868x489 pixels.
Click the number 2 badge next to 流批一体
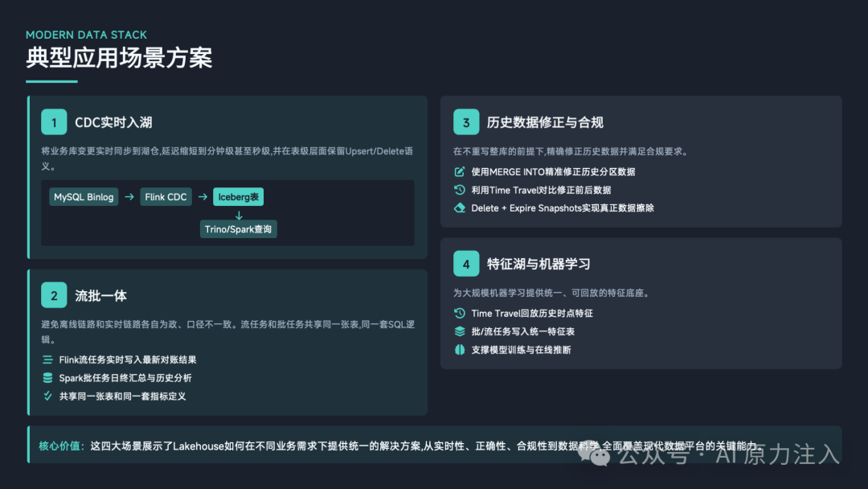pos(54,295)
